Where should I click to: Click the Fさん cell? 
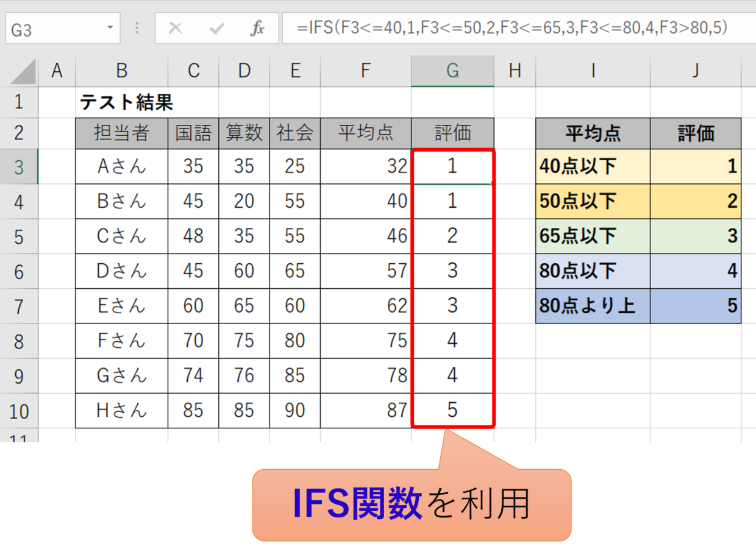[122, 340]
